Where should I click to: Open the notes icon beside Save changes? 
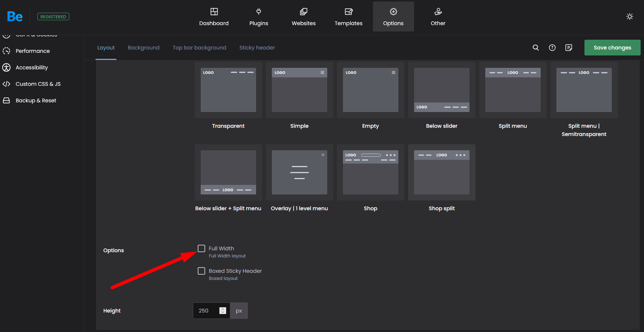pos(569,48)
